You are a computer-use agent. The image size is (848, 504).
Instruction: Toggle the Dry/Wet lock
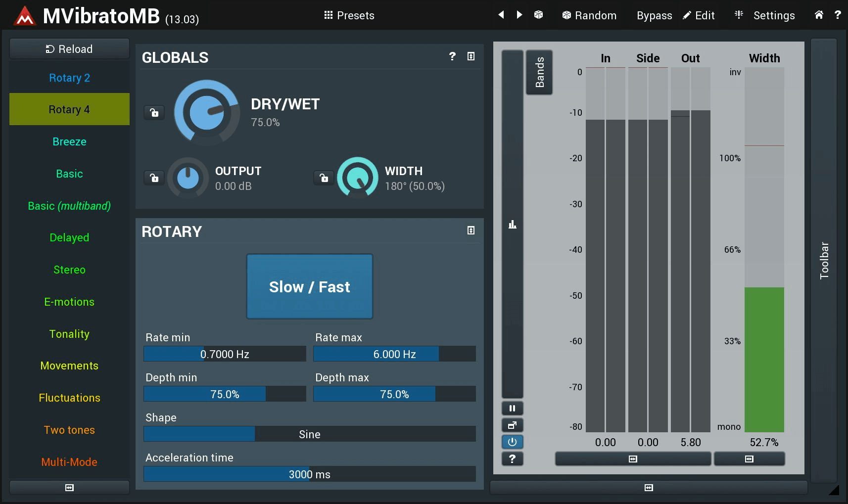[x=154, y=113]
